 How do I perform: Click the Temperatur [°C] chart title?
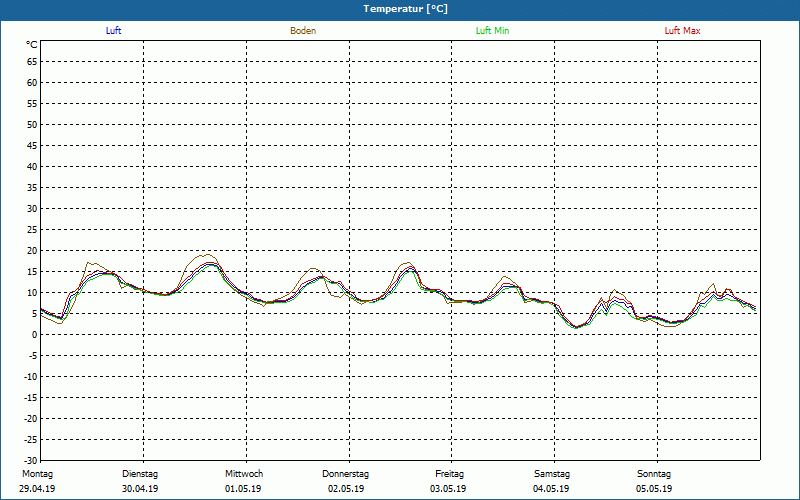pyautogui.click(x=406, y=9)
